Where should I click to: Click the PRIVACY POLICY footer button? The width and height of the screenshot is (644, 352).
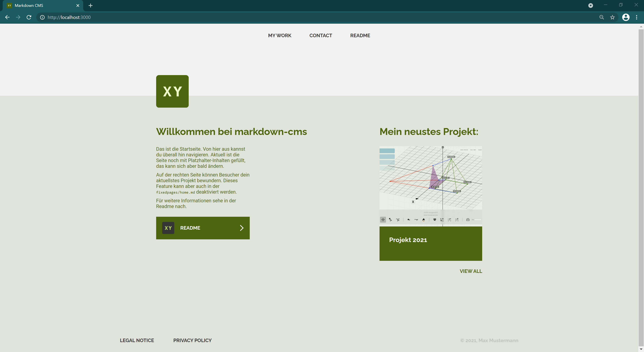193,340
